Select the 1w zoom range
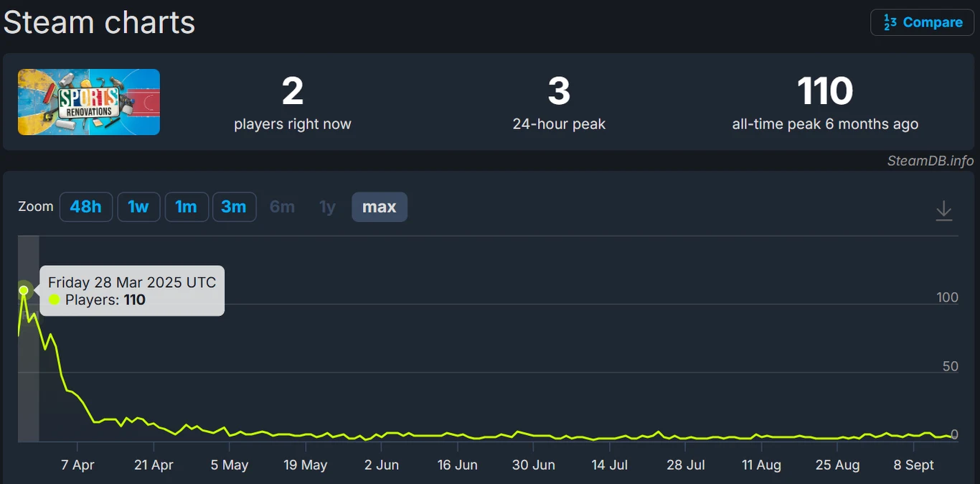The width and height of the screenshot is (980, 484). tap(138, 207)
